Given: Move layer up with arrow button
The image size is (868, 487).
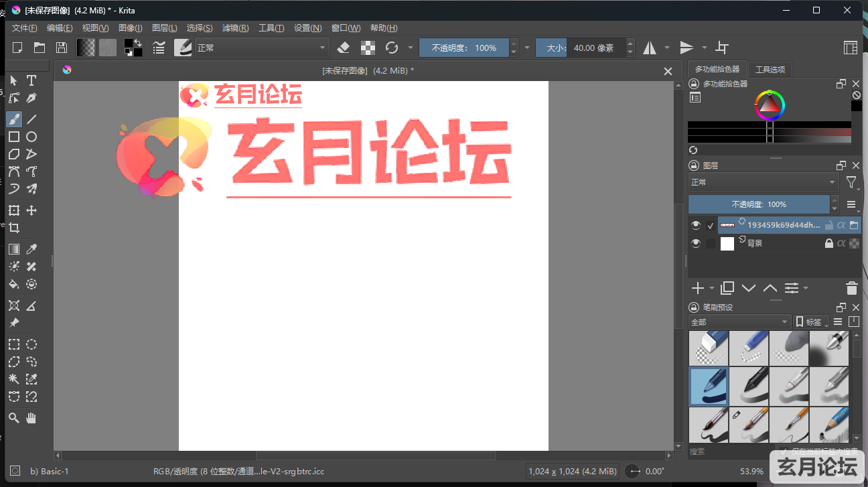Looking at the screenshot, I should coord(770,288).
